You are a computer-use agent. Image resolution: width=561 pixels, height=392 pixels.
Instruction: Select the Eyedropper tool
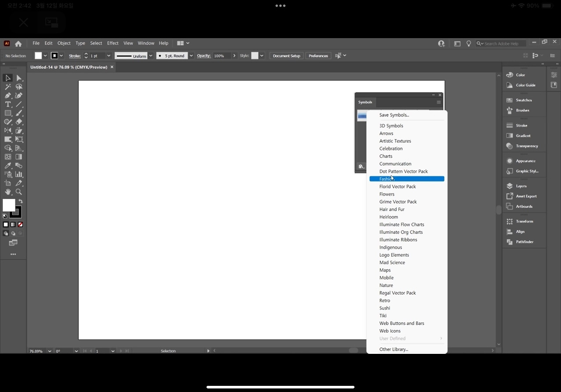click(8, 166)
